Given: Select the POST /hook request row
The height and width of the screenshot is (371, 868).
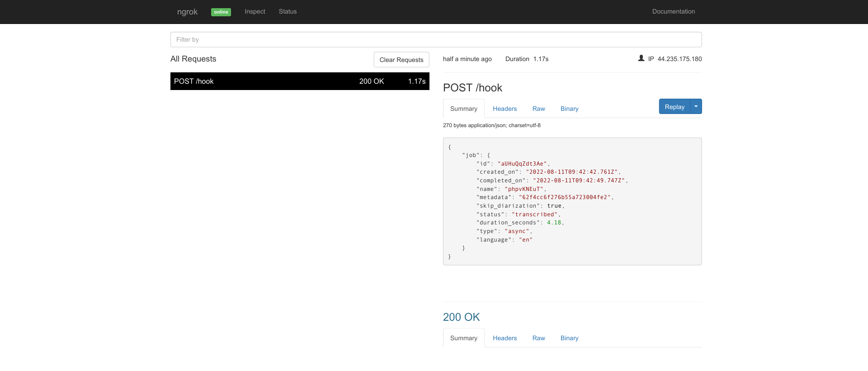Looking at the screenshot, I should point(299,81).
